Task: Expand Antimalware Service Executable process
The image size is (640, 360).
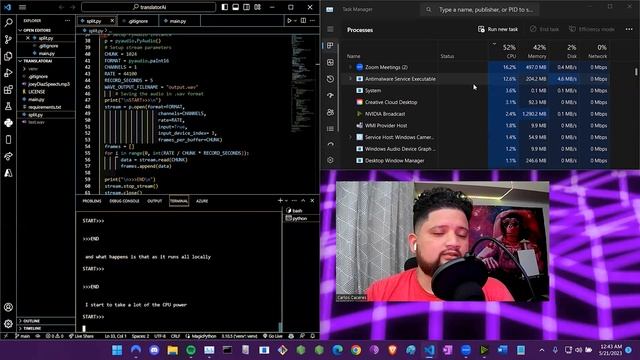Action: (x=350, y=78)
